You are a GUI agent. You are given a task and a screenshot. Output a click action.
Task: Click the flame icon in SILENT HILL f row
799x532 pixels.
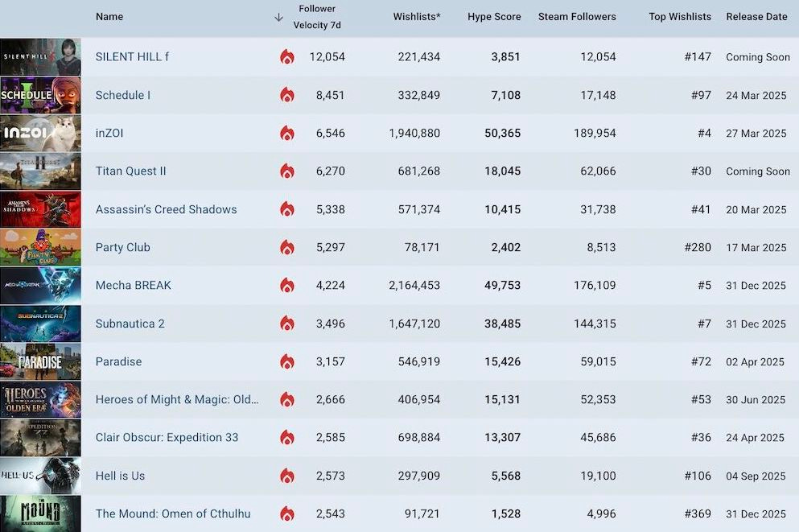287,56
